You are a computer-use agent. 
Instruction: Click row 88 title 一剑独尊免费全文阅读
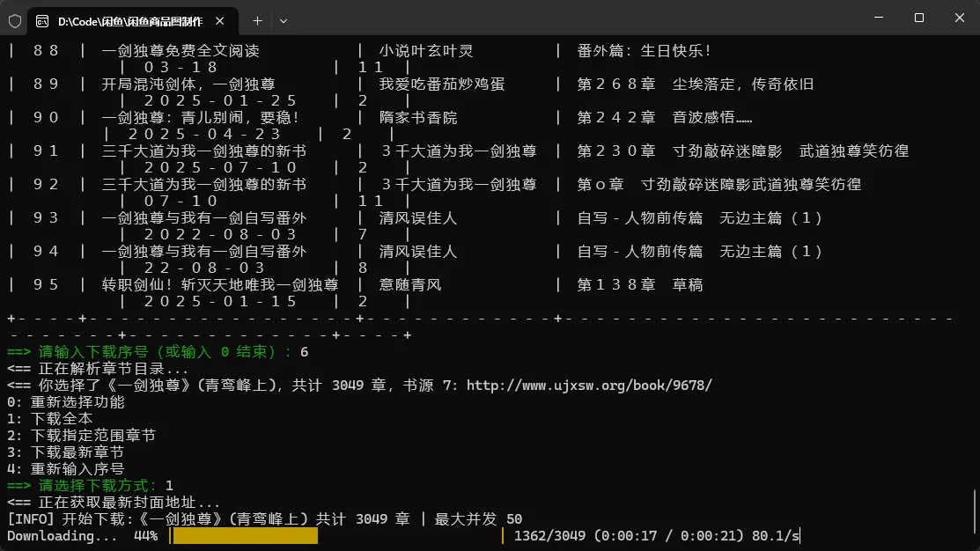tap(181, 50)
